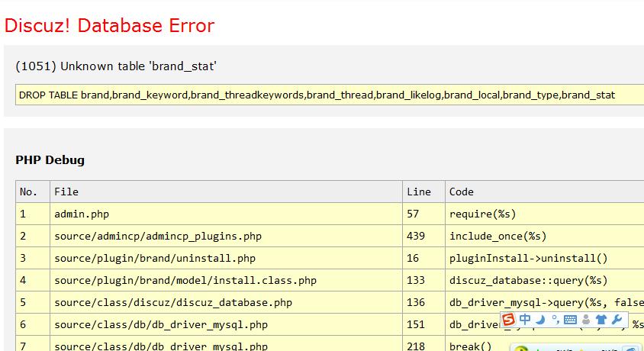Click 'db_driver_mysql->query(%s, false' code cell
644x351 pixels.
point(545,303)
